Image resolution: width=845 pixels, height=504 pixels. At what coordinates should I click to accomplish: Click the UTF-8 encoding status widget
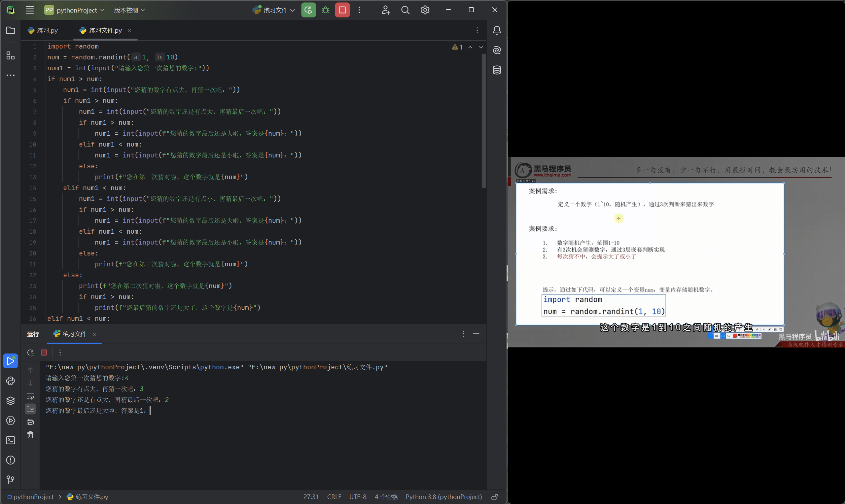click(x=357, y=497)
